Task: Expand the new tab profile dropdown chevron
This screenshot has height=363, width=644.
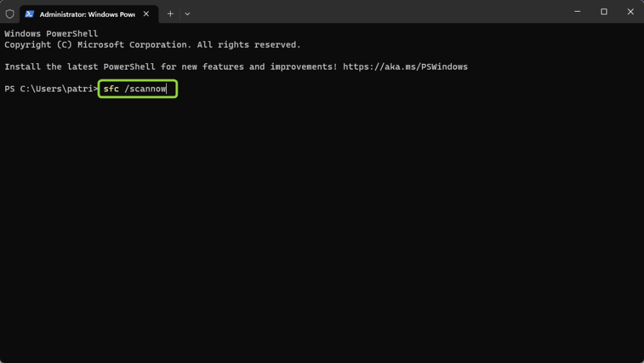Action: coord(187,14)
